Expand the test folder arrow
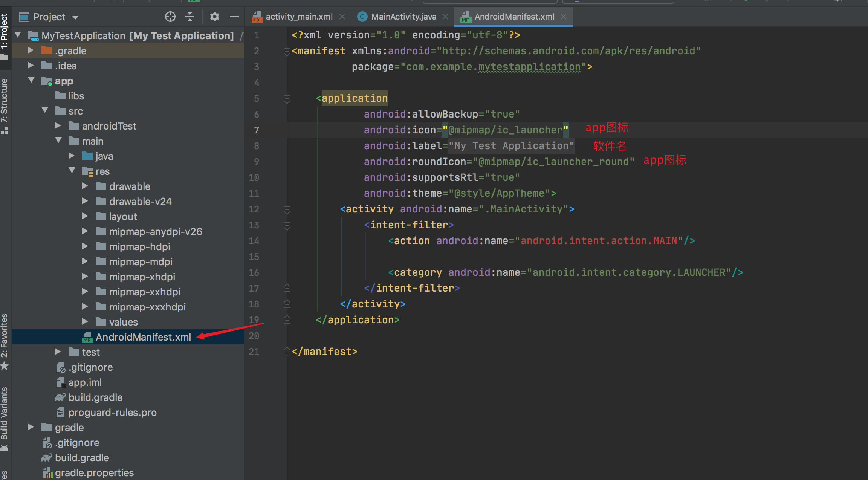 [58, 352]
